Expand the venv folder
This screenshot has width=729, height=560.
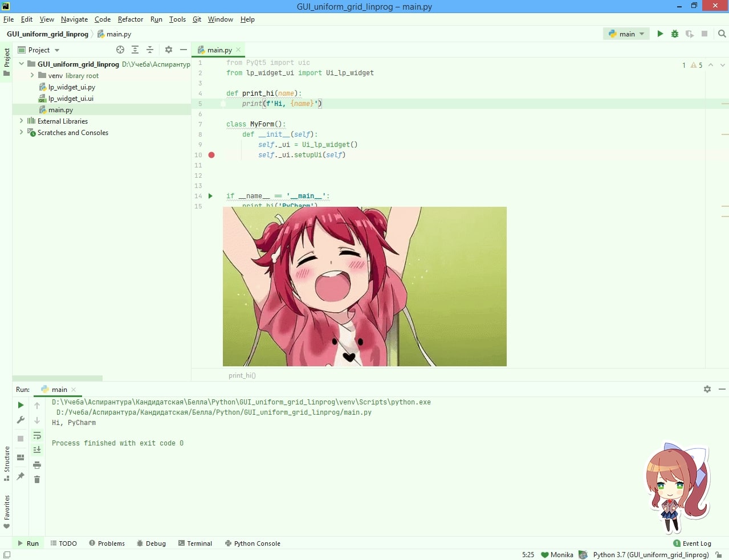(32, 75)
